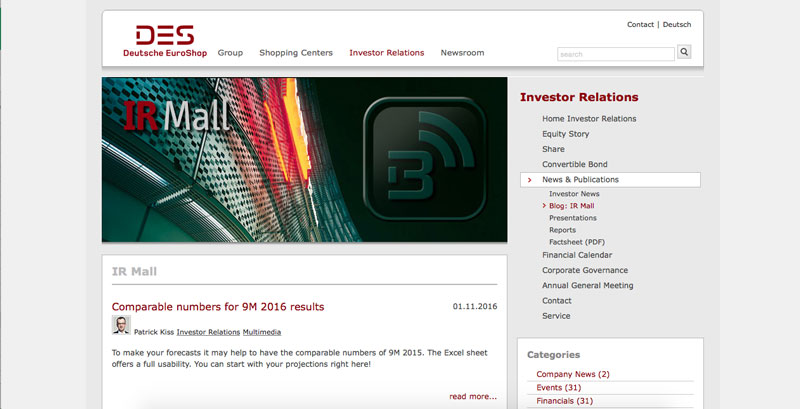Viewport: 800px width, 409px height.
Task: Click the IR Mall section heading
Action: pos(134,271)
